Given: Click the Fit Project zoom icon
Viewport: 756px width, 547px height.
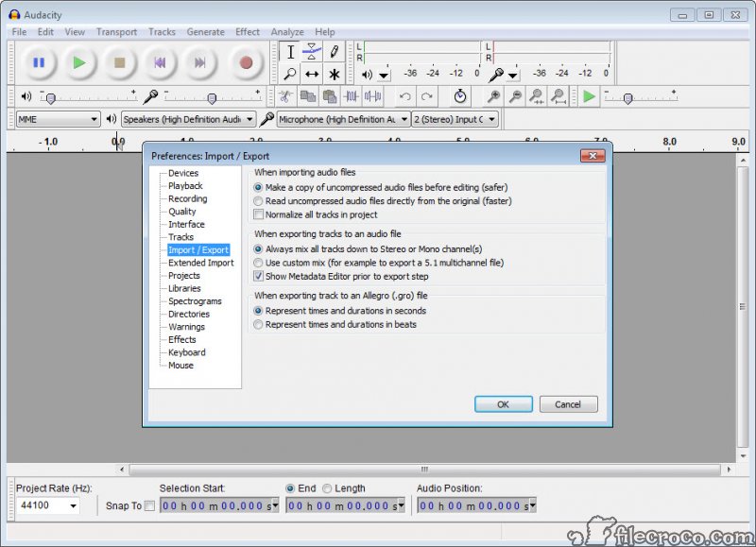Looking at the screenshot, I should (x=558, y=97).
